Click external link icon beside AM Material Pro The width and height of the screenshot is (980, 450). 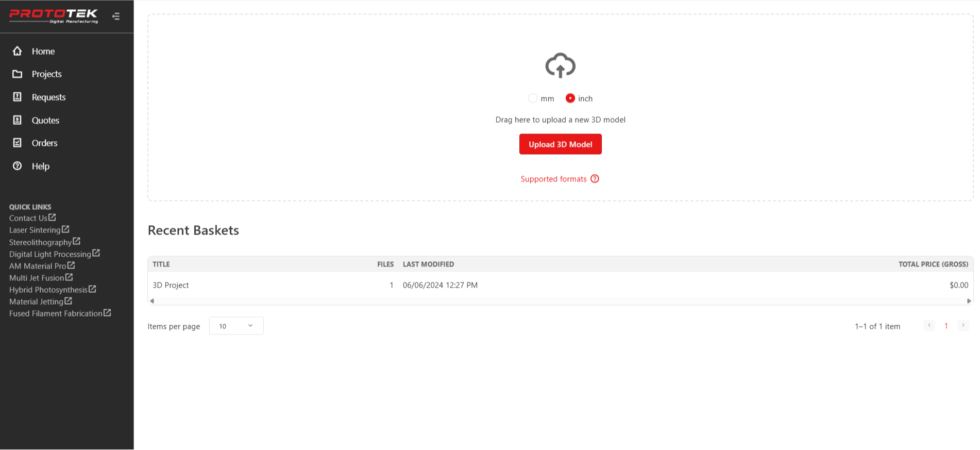71,265
